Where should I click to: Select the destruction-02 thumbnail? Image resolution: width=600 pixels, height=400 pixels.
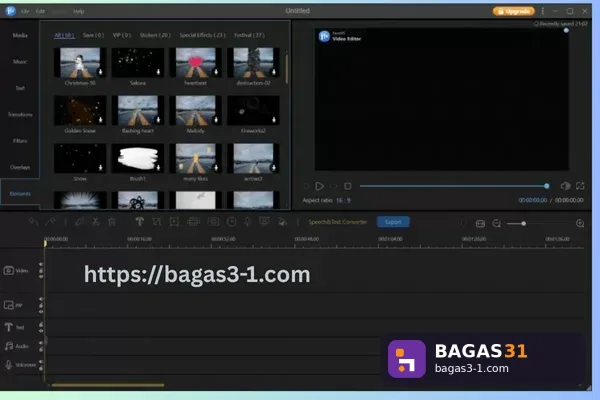pos(253,62)
